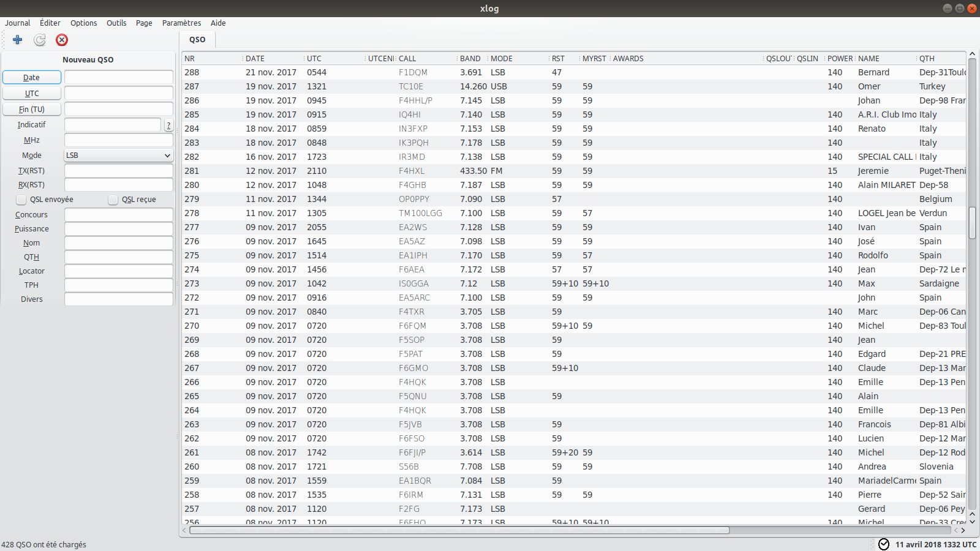Click band value 433.50 in the log
The width and height of the screenshot is (980, 551).
[473, 171]
